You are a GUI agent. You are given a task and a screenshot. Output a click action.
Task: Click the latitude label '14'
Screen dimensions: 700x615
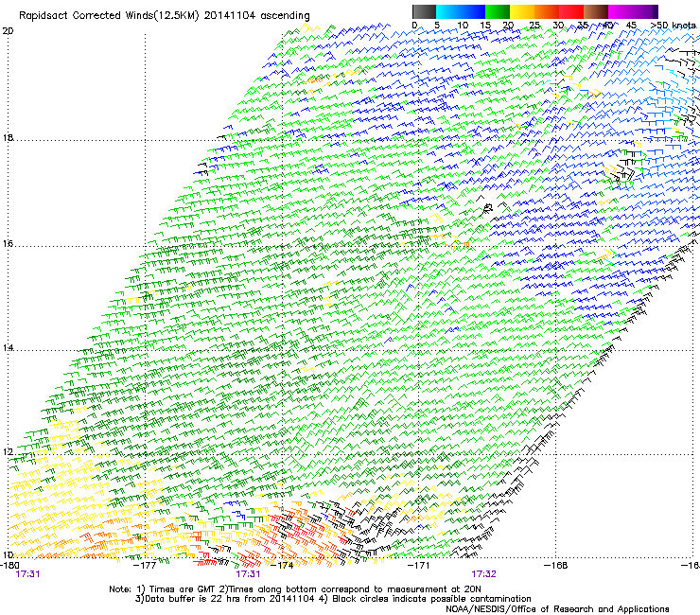pos(8,347)
